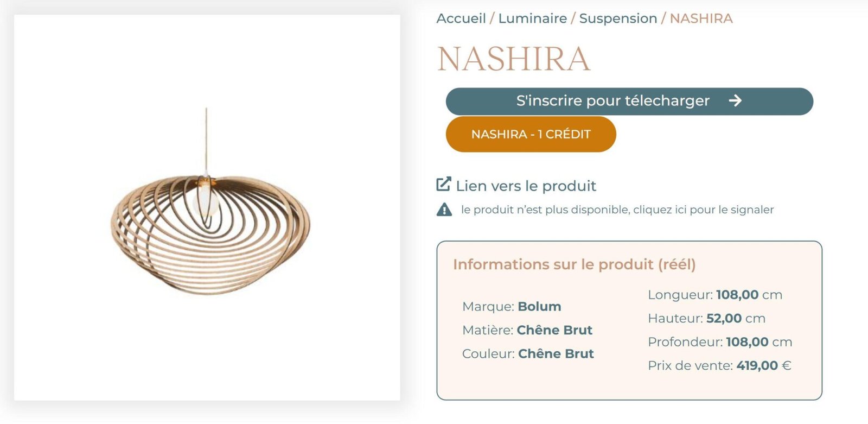Screen dimensions: 868x424
Task: Click the arrow icon on the download button
Action: pos(735,100)
